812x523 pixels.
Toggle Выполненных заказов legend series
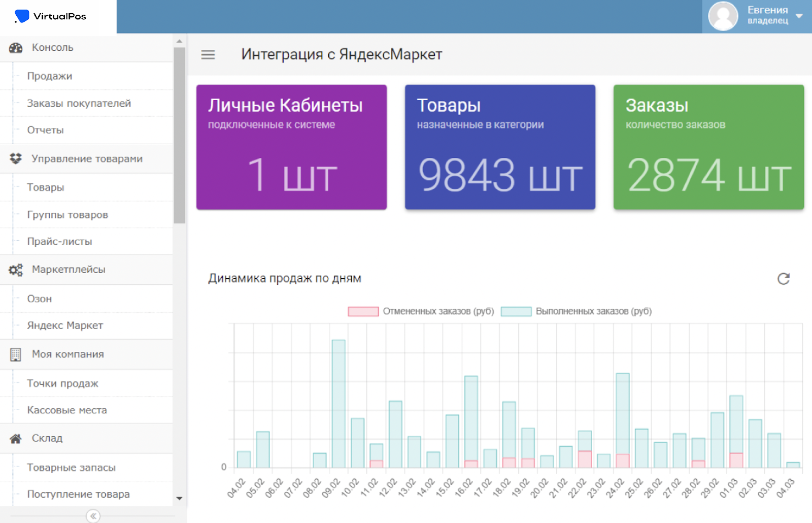point(516,311)
